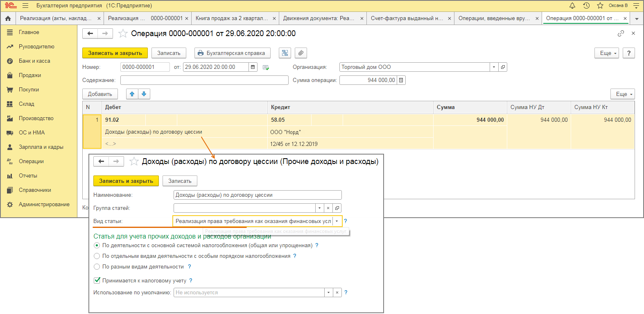This screenshot has height=314, width=644.
Task: Add Операция document to favorites star
Action: click(123, 34)
